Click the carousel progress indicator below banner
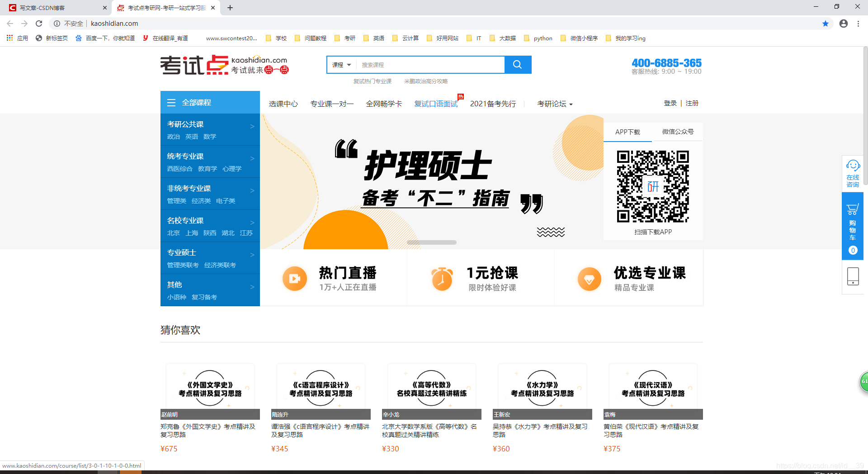Image resolution: width=868 pixels, height=474 pixels. [x=431, y=242]
